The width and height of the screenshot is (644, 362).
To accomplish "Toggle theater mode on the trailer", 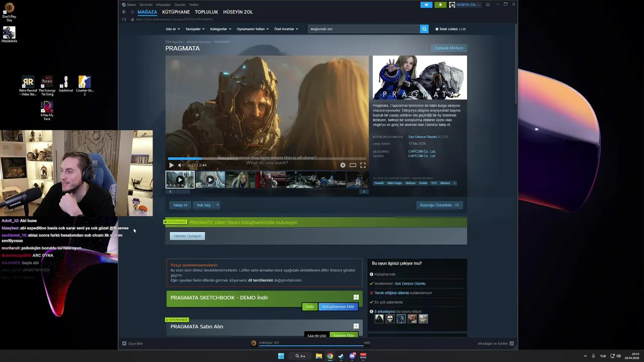I will pos(353,165).
